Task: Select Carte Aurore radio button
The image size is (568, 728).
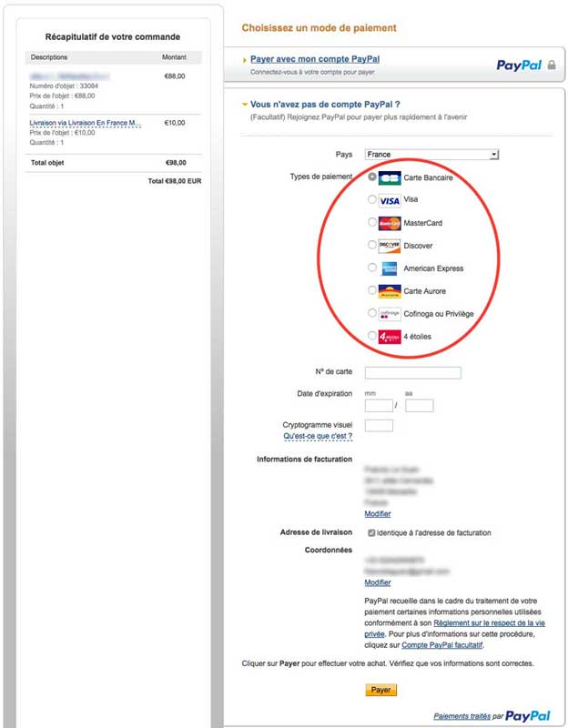Action: pyautogui.click(x=371, y=289)
